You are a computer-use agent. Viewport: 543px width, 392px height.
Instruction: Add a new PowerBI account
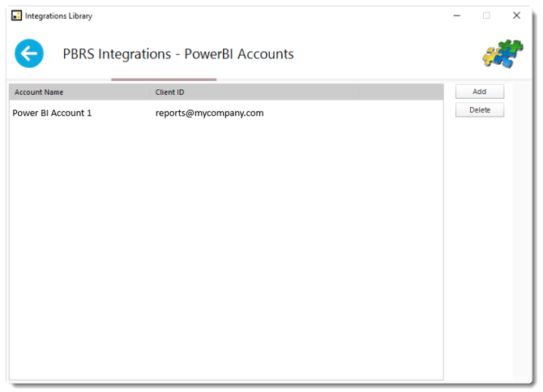pyautogui.click(x=479, y=92)
